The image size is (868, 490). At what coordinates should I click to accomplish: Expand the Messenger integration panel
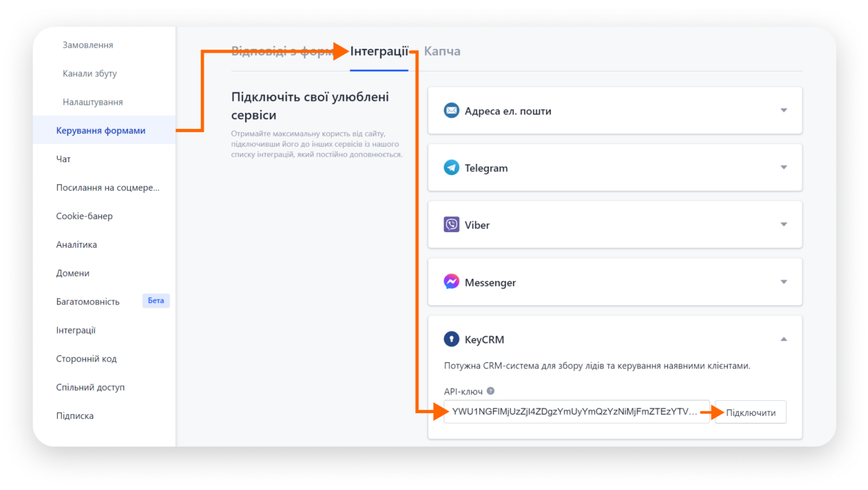[783, 282]
